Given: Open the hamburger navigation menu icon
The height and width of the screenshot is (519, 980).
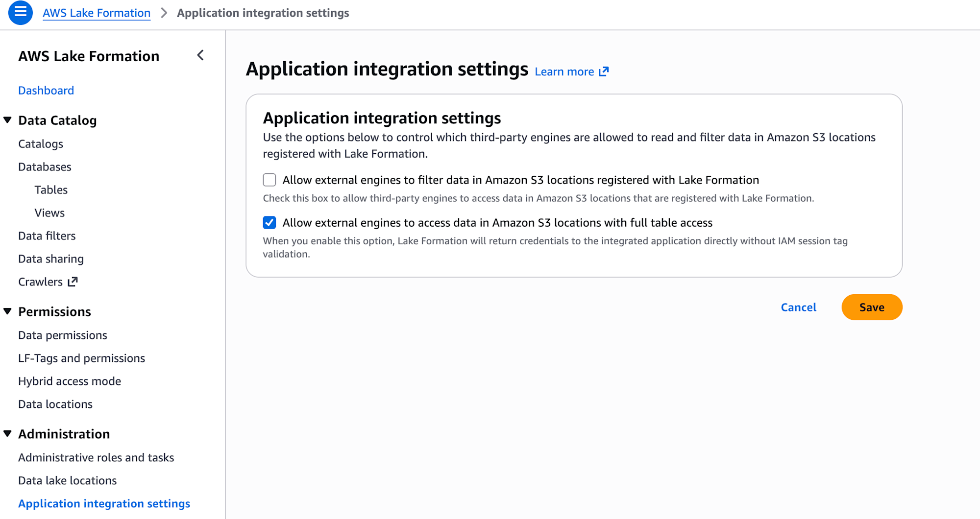Looking at the screenshot, I should (20, 13).
